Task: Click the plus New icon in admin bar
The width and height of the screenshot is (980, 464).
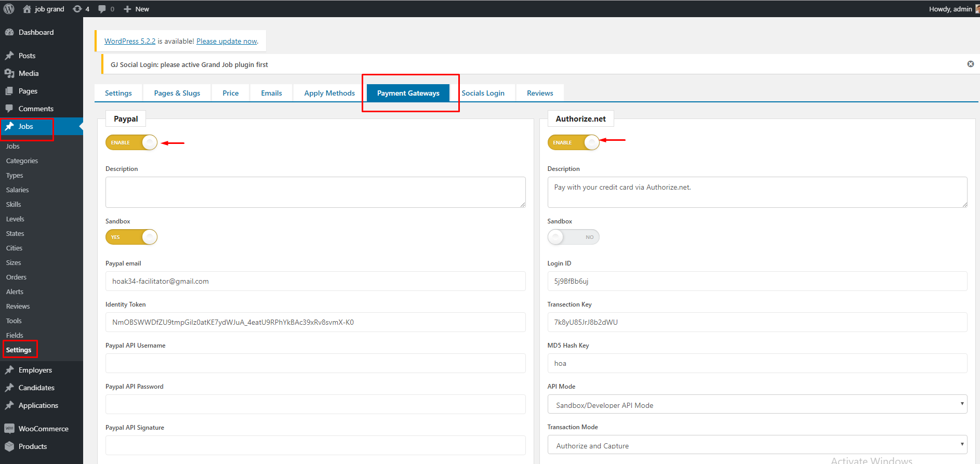Action: [x=127, y=9]
